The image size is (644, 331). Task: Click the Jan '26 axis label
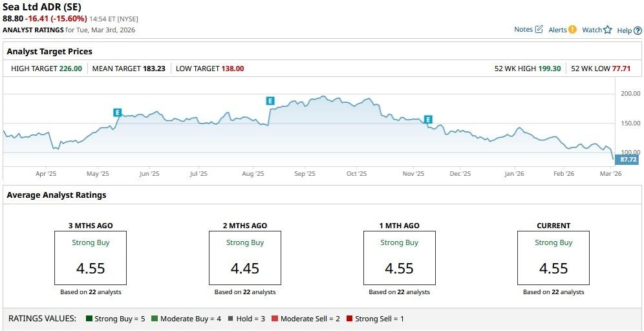click(514, 174)
